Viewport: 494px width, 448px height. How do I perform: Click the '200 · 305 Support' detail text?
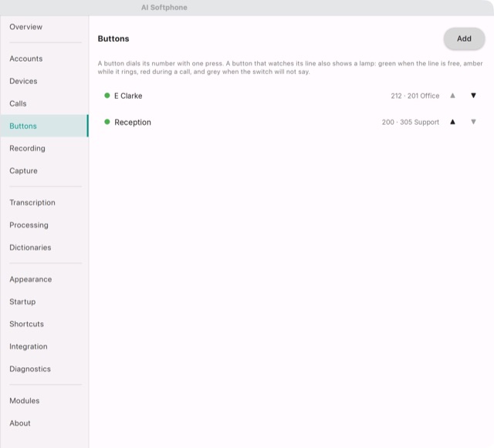point(410,122)
